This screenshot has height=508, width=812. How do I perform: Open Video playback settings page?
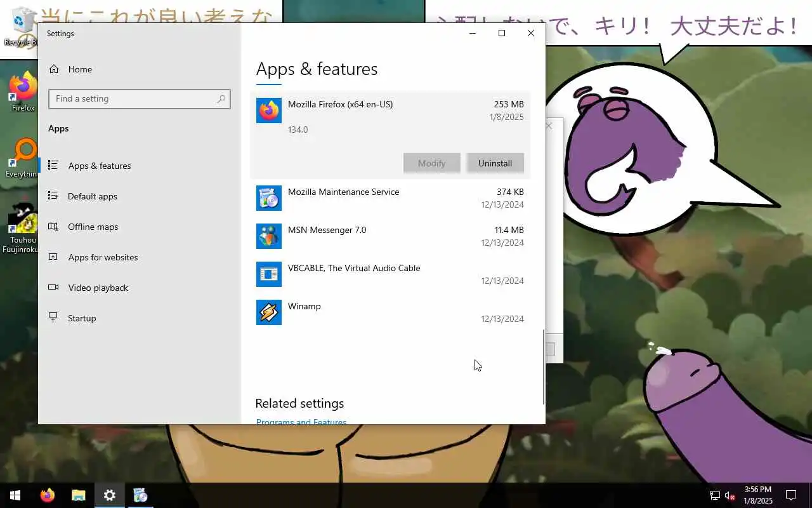[140, 288]
